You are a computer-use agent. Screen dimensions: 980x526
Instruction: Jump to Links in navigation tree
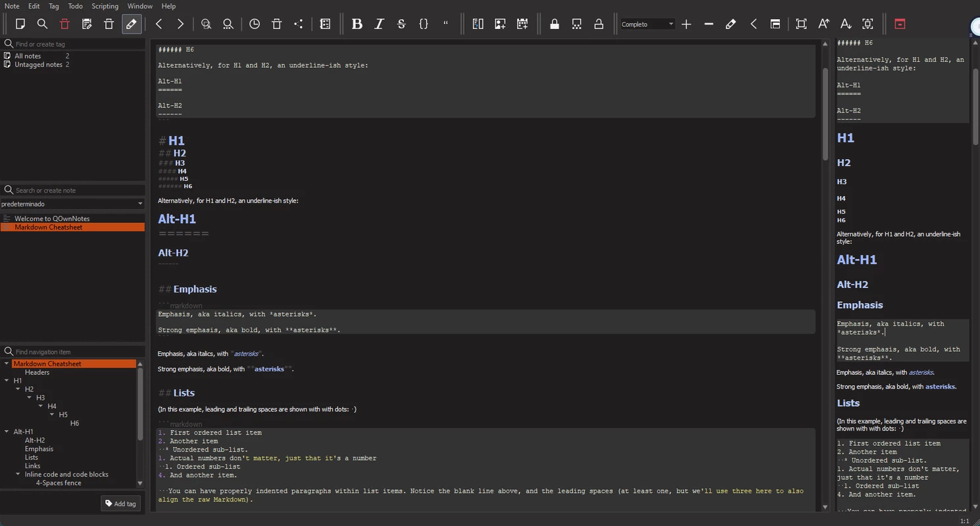click(x=33, y=466)
